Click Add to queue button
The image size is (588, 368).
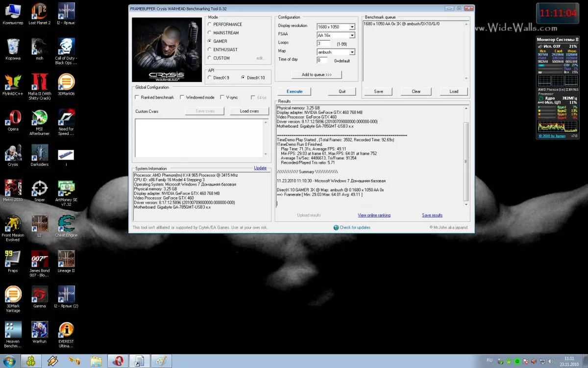pos(317,75)
